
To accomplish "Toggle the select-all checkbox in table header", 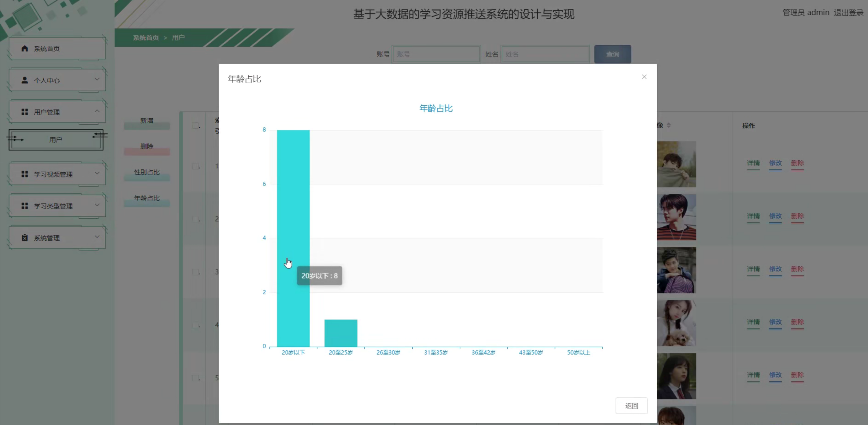I will (195, 125).
